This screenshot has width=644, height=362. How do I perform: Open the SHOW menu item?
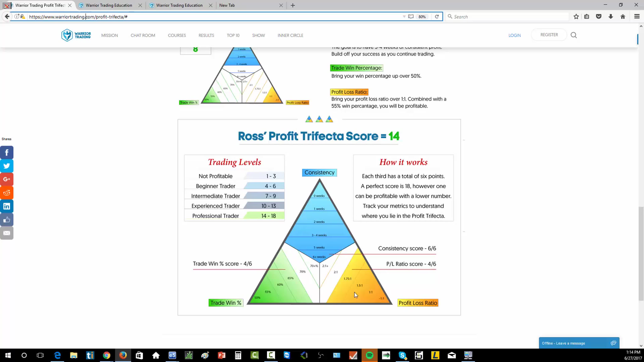coord(258,35)
